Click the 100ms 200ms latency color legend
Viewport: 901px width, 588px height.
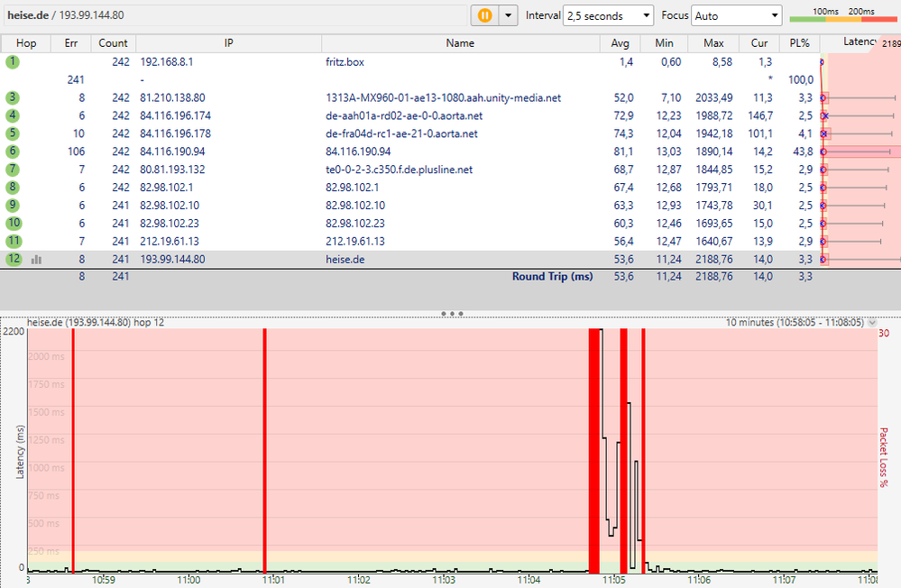[x=843, y=15]
